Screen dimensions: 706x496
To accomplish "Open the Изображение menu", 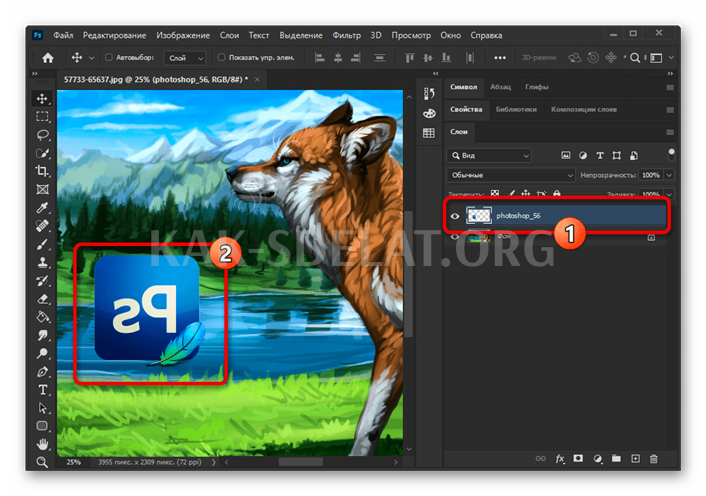I will click(x=183, y=35).
